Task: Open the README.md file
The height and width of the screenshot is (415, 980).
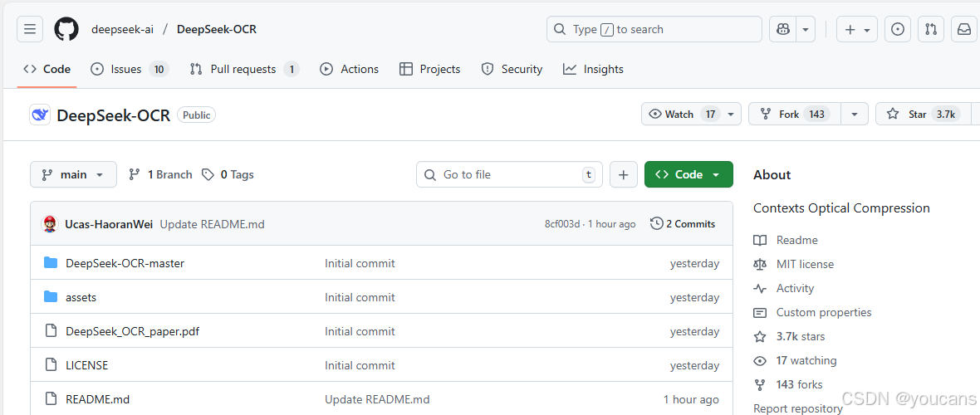Action: click(x=97, y=398)
